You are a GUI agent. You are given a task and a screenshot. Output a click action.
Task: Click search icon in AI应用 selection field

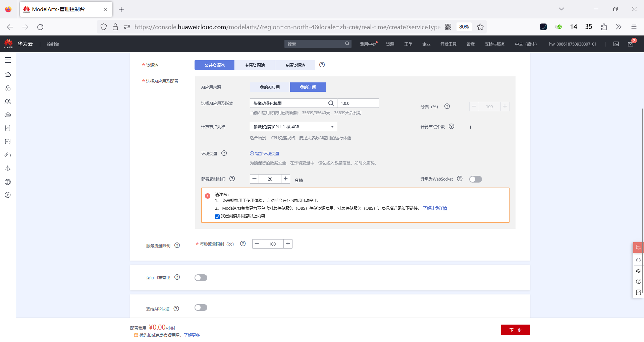331,103
